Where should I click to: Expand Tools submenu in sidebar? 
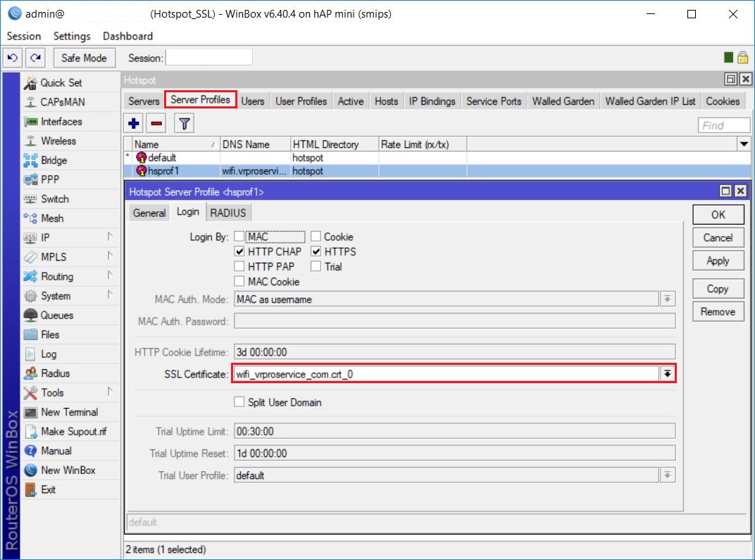[x=110, y=392]
